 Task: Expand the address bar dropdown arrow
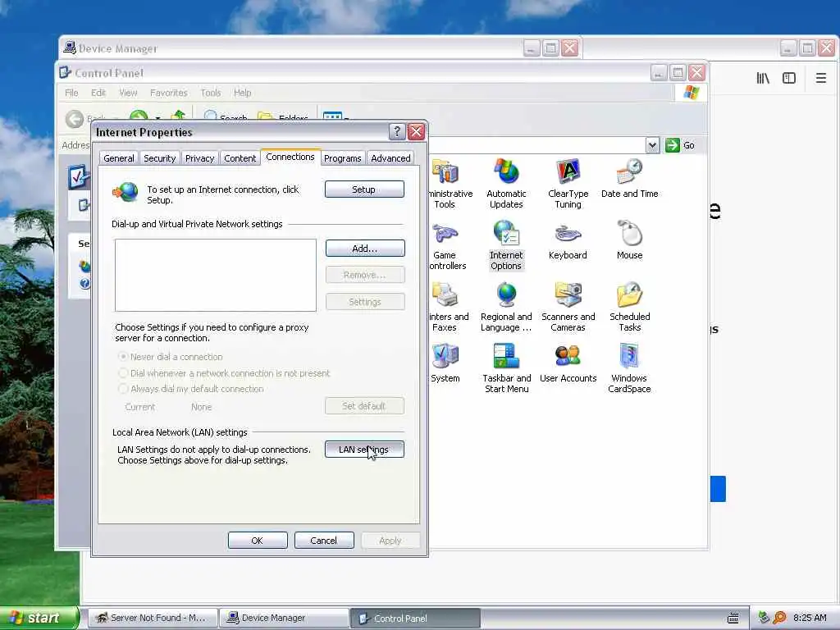click(x=652, y=145)
